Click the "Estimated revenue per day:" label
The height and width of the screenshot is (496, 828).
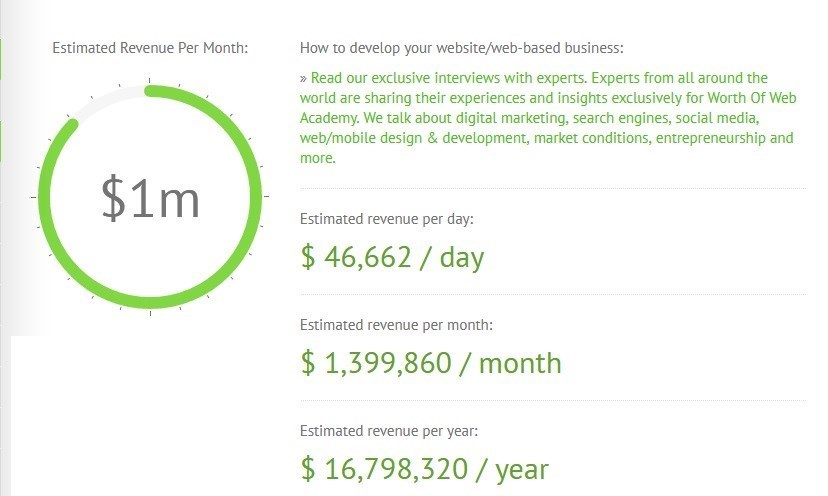[386, 218]
